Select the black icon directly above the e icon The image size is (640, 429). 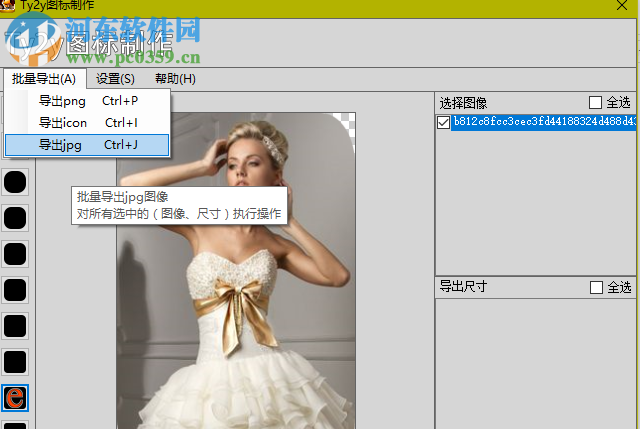[15, 362]
